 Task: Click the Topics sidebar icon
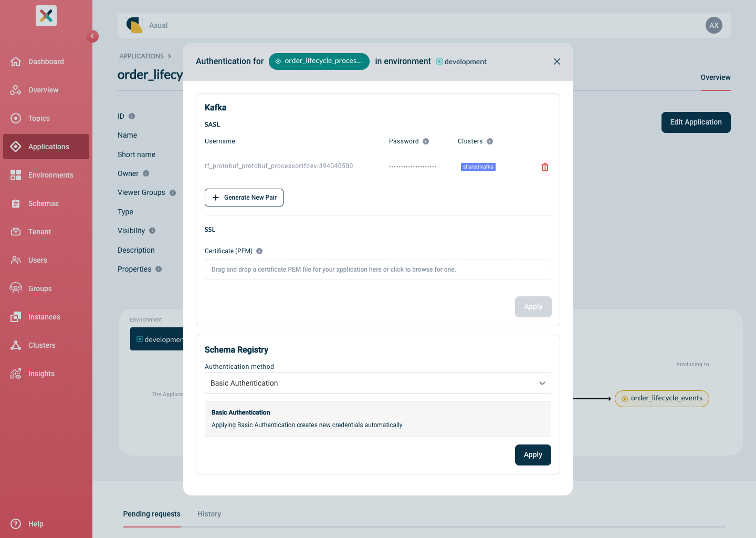tap(16, 118)
